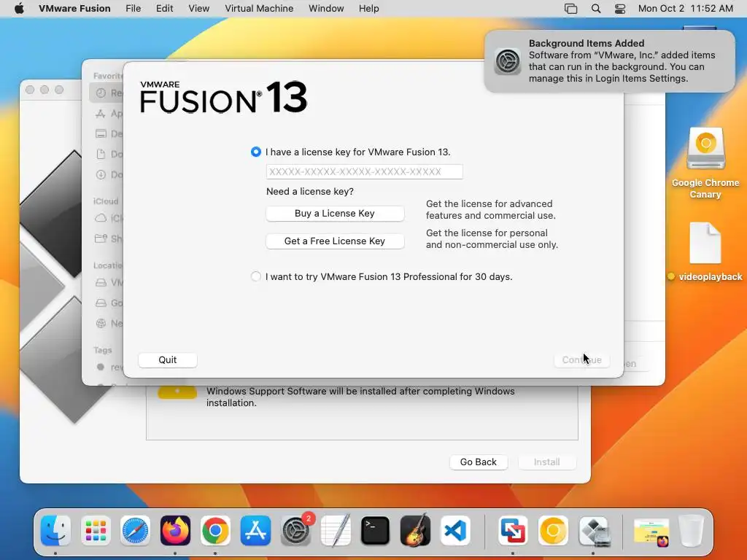
Task: Open the Apple menu
Action: pyautogui.click(x=19, y=9)
